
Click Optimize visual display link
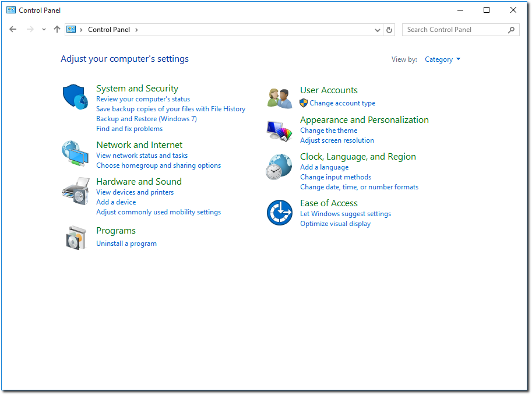[x=336, y=224]
